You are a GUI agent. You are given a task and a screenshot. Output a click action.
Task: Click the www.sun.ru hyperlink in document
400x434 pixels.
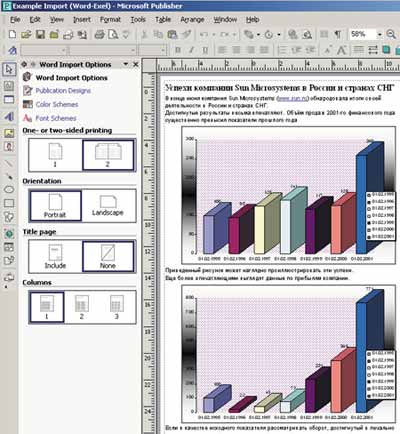293,98
